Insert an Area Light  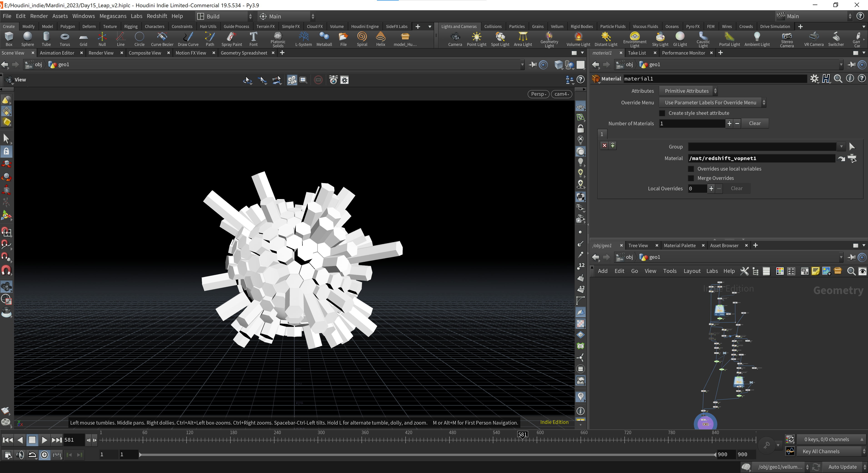pyautogui.click(x=523, y=39)
